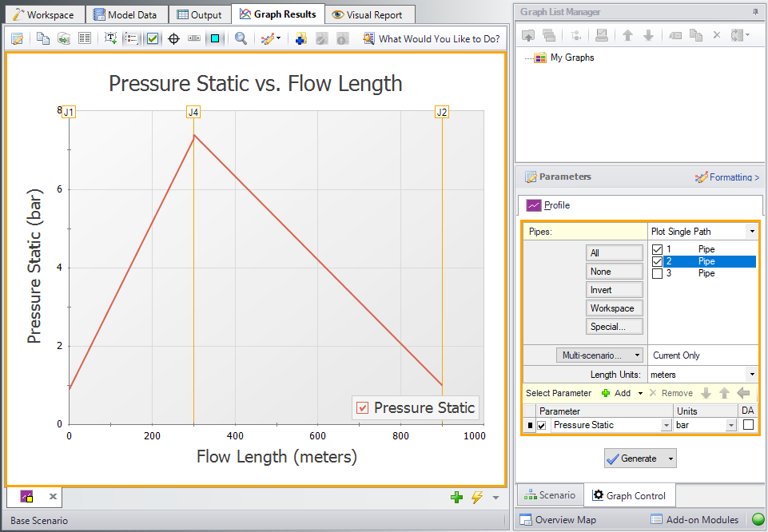Click the Invert pipes selection button
The height and width of the screenshot is (532, 768).
click(615, 290)
